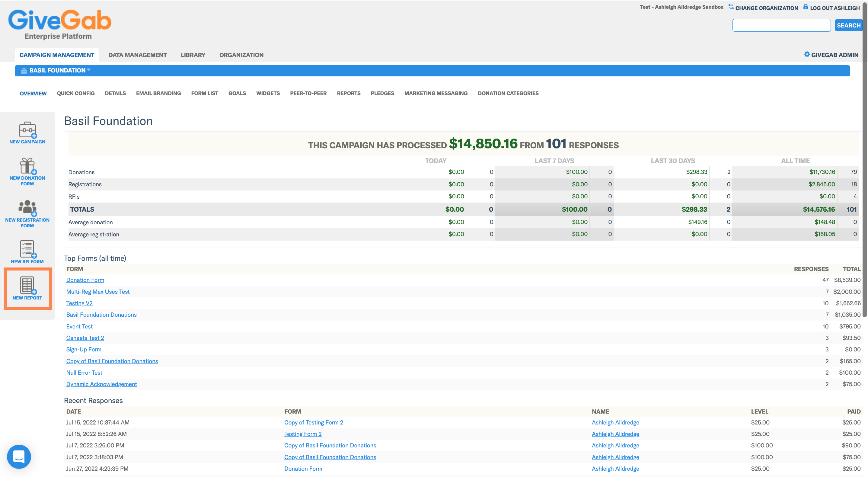
Task: Click the GiveGab Admin gear icon
Action: pos(807,54)
